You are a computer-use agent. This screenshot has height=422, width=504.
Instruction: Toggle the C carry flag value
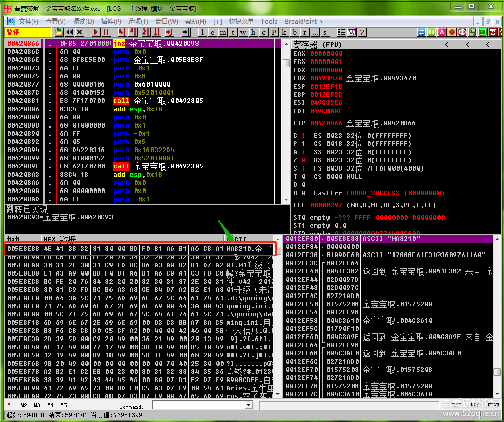pos(303,136)
